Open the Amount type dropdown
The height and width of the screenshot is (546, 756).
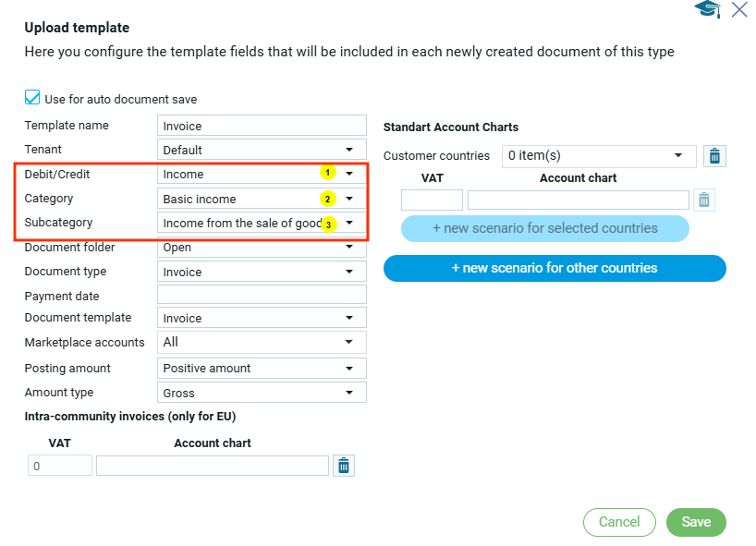(262, 393)
